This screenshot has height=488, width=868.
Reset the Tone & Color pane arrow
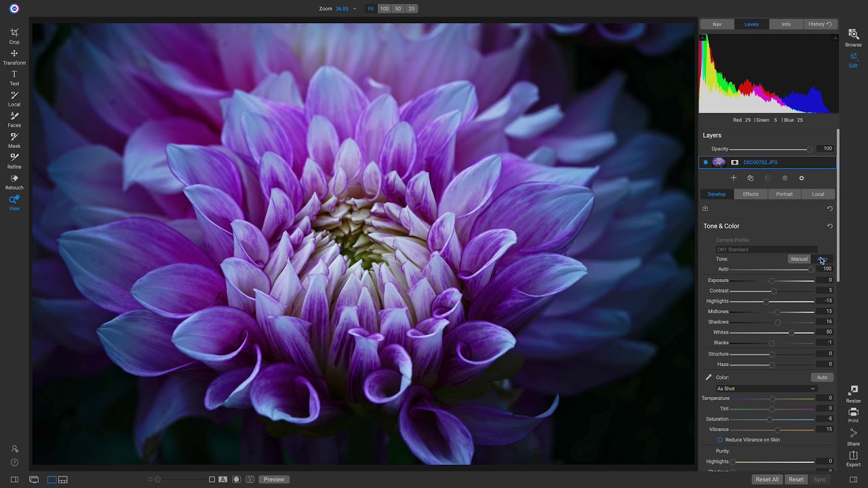[x=829, y=226]
